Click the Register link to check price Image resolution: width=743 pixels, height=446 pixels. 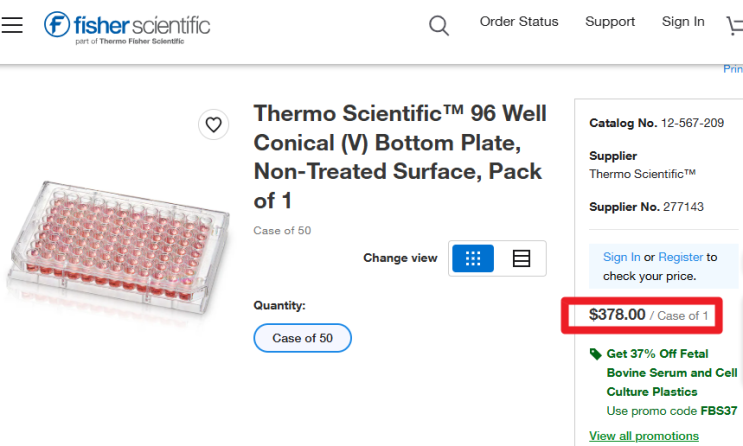click(680, 257)
